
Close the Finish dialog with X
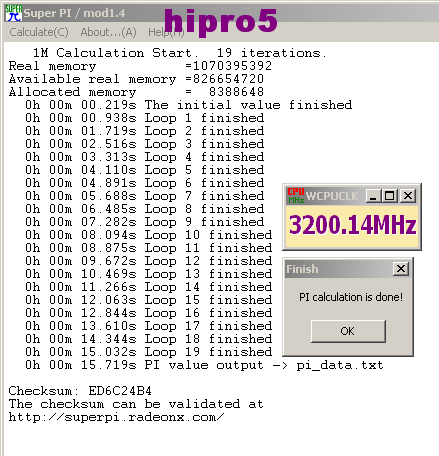(x=401, y=269)
